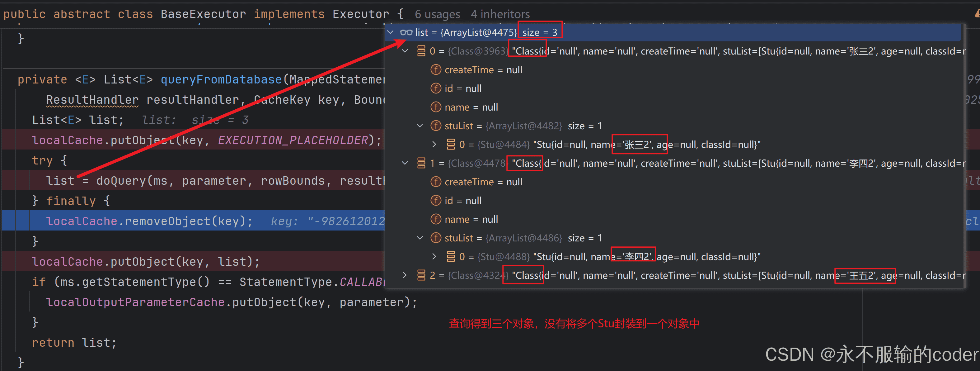This screenshot has width=980, height=371.
Task: Collapse stuList ArrayList@4482 under element 0
Action: 420,126
